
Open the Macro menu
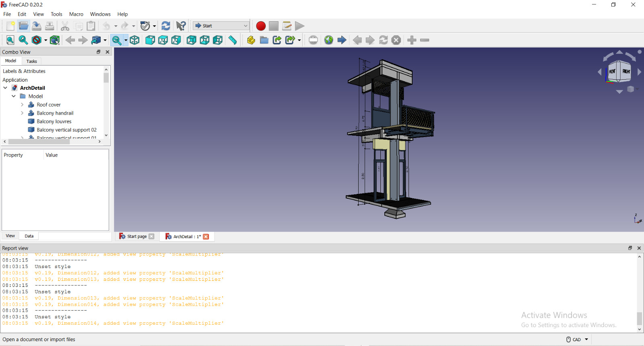(x=76, y=14)
